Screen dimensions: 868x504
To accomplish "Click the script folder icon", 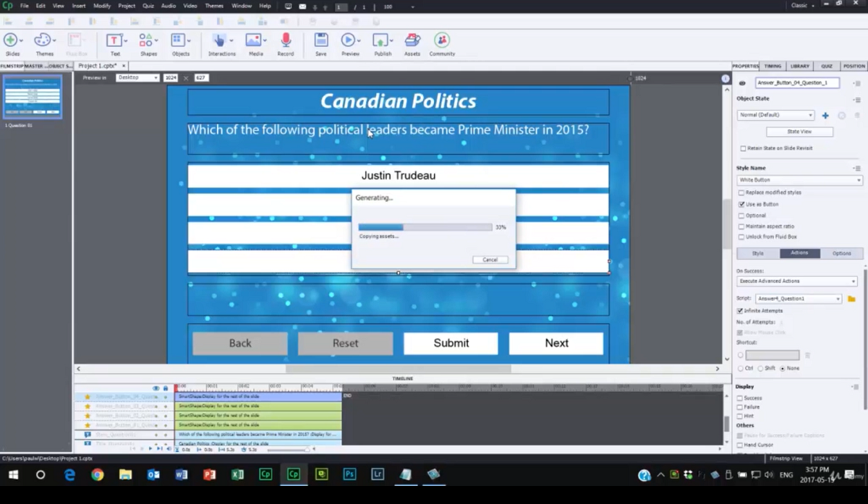I will point(851,299).
